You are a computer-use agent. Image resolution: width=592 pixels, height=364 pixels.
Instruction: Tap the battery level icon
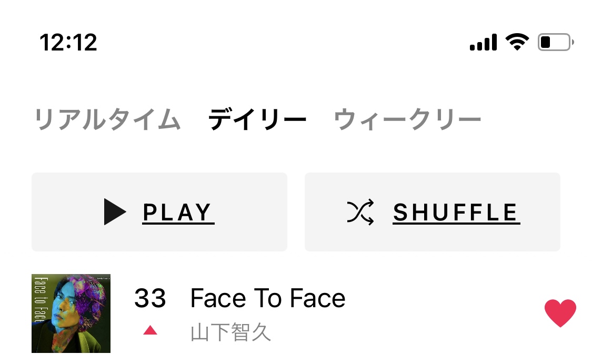(555, 42)
